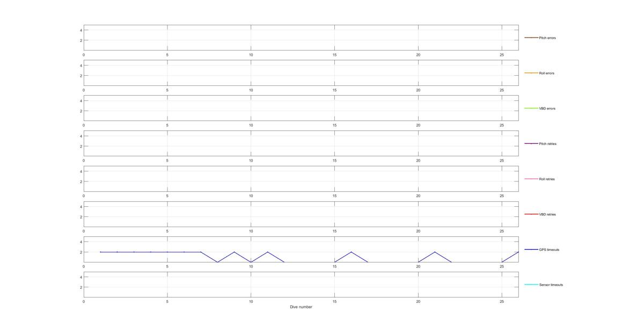Click the orange Roll errors legend line

(531, 73)
